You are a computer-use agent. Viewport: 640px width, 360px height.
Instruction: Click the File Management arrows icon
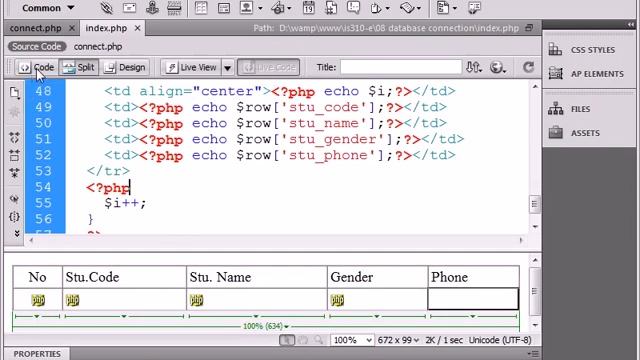[473, 67]
